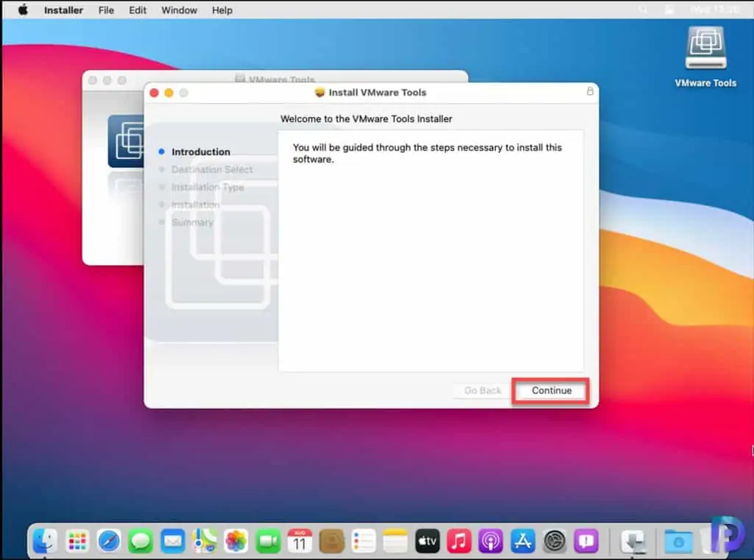Viewport: 754px width, 560px height.
Task: Click the Continue button in the installer
Action: click(x=551, y=391)
